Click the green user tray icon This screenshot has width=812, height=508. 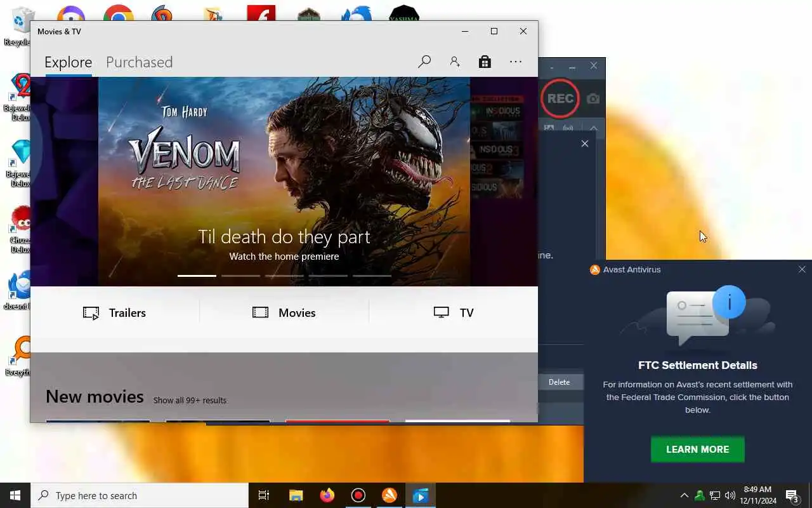699,495
